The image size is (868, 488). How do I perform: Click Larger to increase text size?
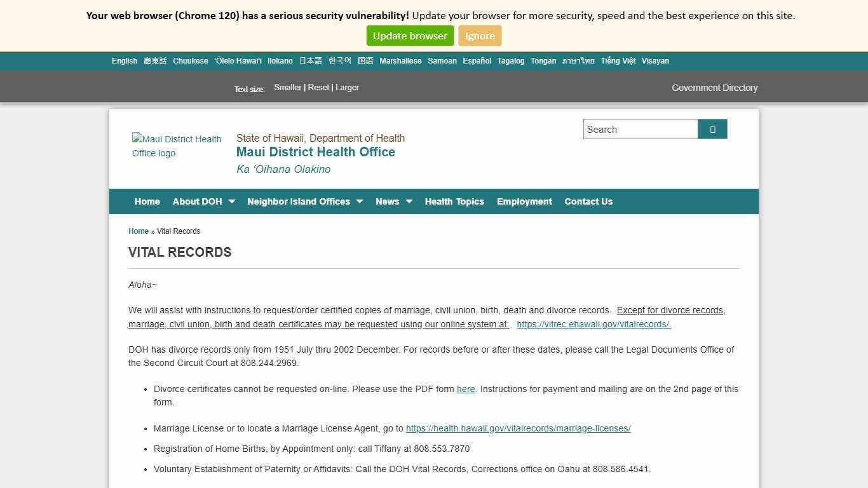pyautogui.click(x=348, y=87)
